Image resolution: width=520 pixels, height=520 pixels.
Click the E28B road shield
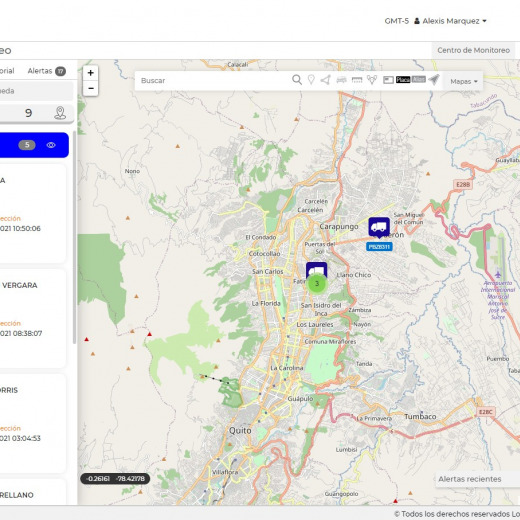[x=463, y=184]
